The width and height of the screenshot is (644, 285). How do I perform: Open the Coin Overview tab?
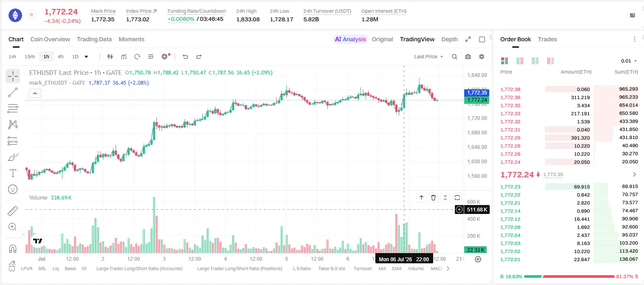click(x=50, y=39)
